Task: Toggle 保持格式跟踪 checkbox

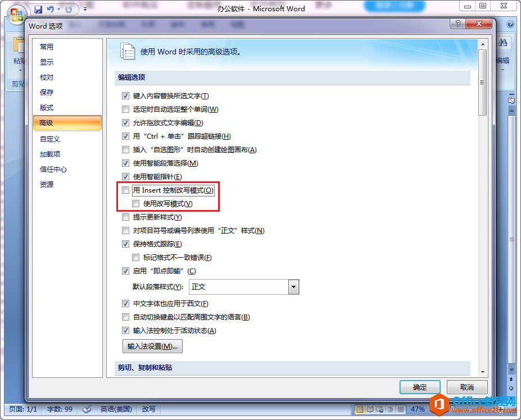Action: pos(125,244)
